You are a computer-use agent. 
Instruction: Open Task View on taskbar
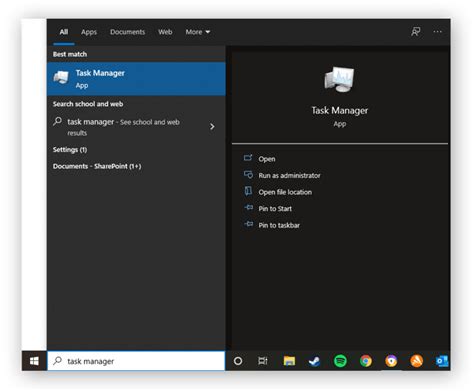tap(263, 361)
